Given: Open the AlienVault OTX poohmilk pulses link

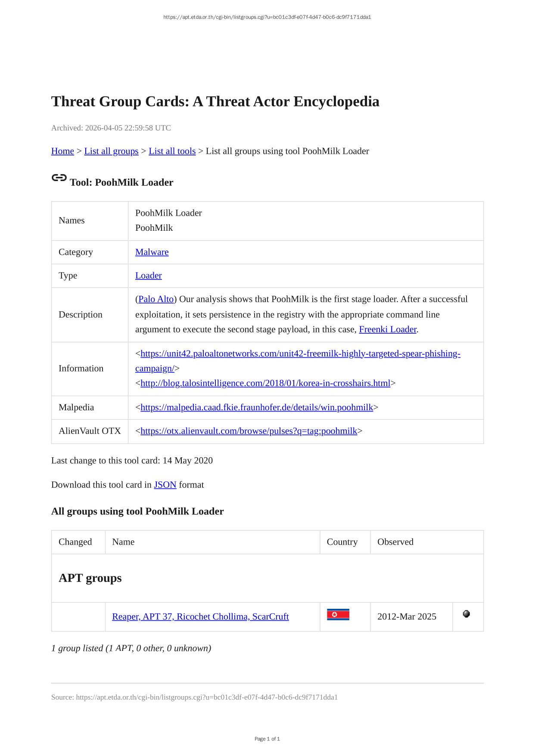Looking at the screenshot, I should click(249, 431).
